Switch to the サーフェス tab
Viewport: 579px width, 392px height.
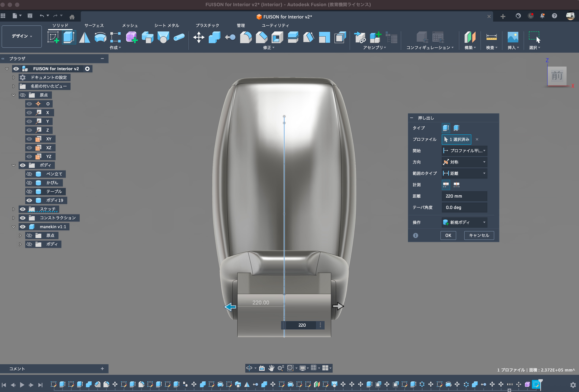(x=94, y=25)
